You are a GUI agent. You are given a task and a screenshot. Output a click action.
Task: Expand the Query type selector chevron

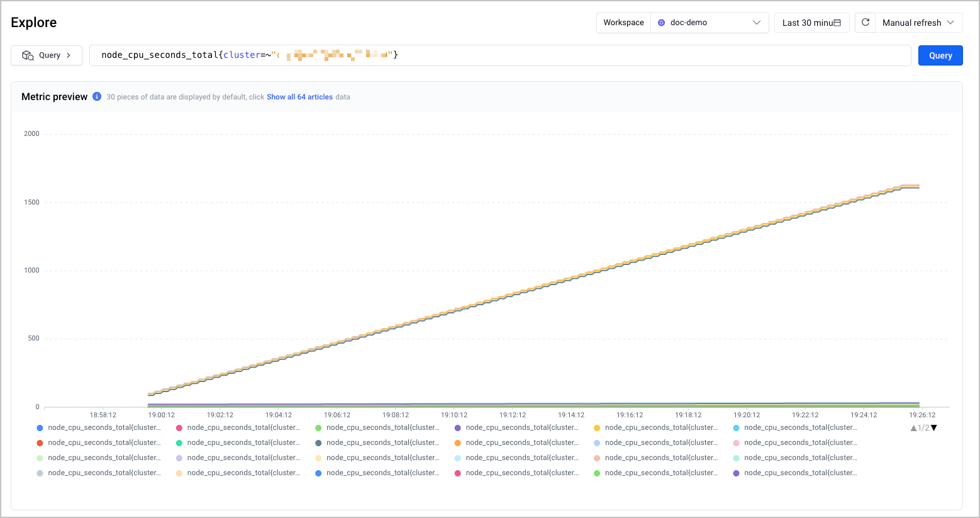[69, 55]
